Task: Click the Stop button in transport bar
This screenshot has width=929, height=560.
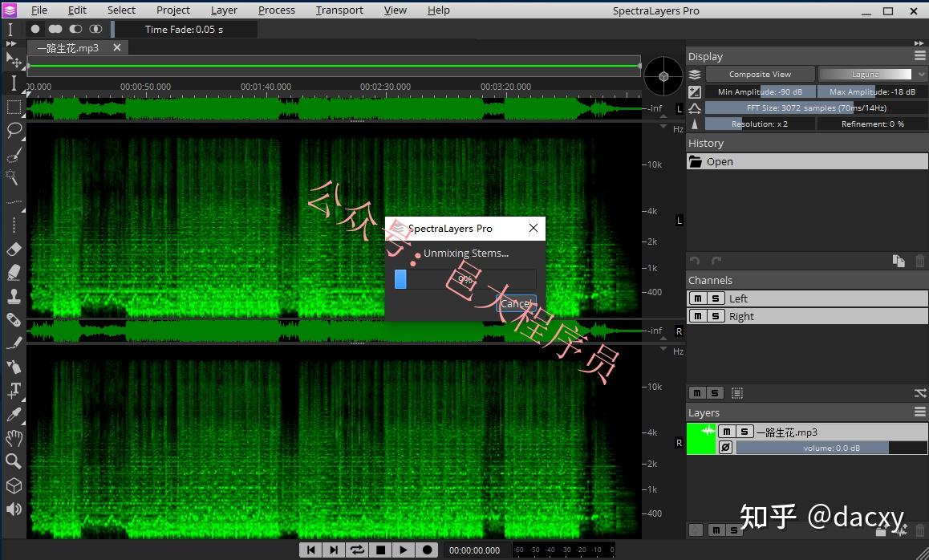Action: (381, 550)
